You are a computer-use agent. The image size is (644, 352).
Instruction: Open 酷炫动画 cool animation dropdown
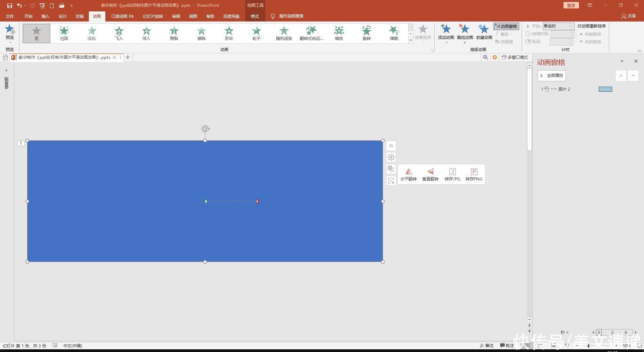pos(465,34)
